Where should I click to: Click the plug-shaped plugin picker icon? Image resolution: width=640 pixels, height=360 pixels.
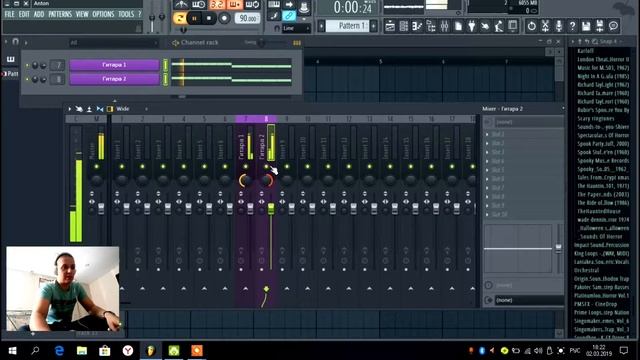pos(471,26)
